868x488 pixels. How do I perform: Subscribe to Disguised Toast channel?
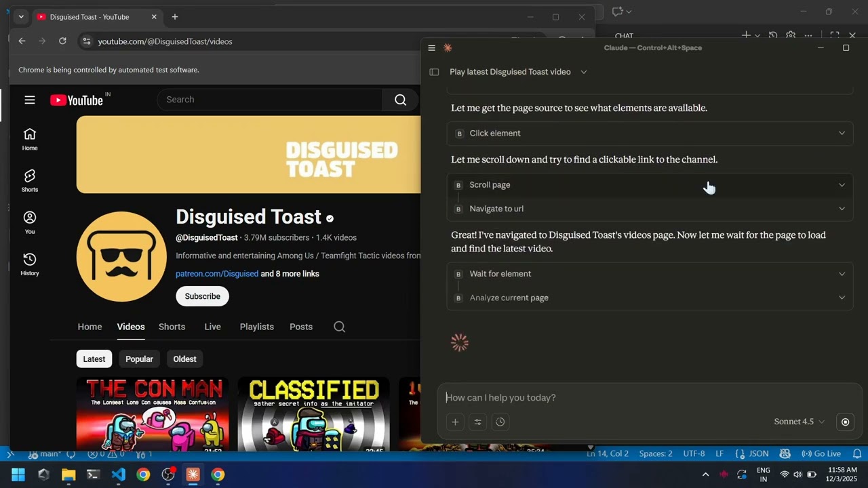[202, 296]
